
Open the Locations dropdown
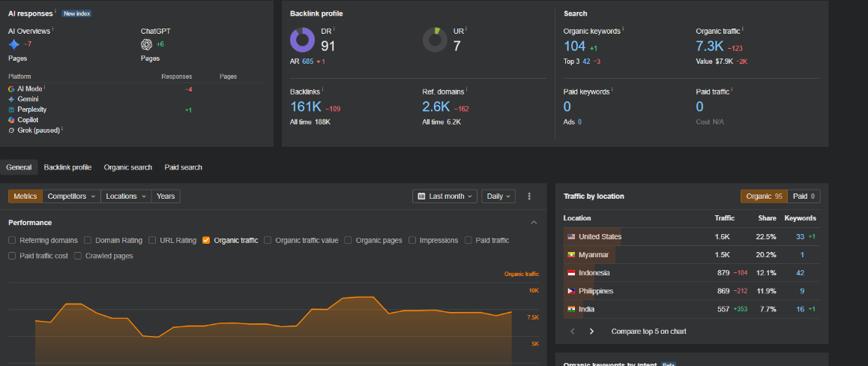[x=127, y=196]
